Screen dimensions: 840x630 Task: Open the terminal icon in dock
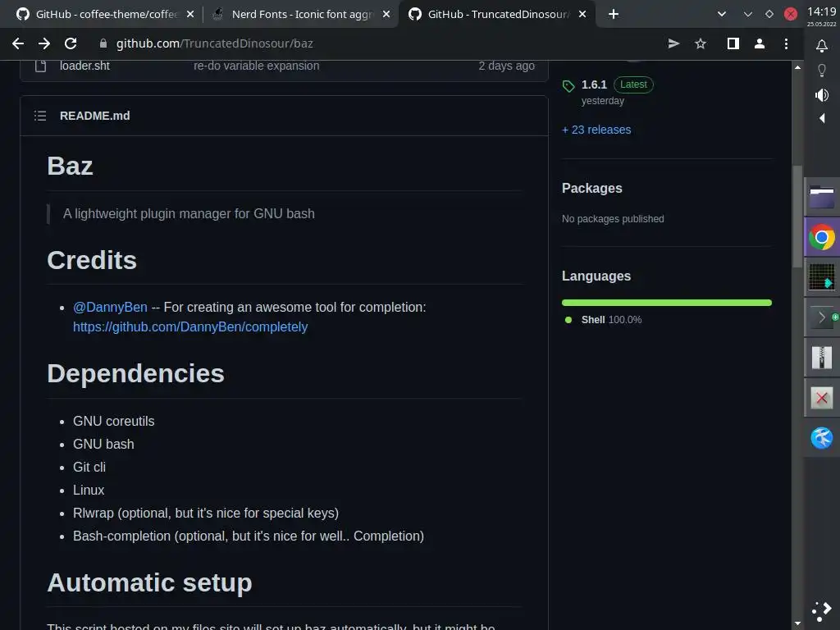pyautogui.click(x=821, y=317)
